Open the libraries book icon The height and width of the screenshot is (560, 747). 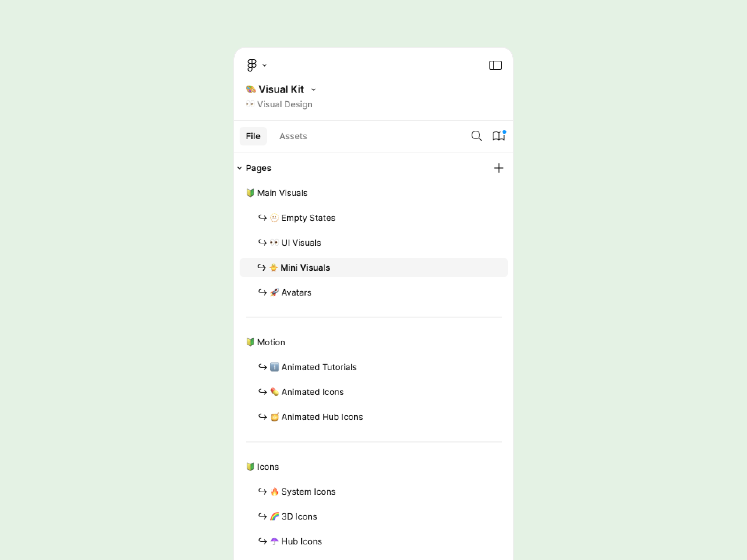pos(498,136)
